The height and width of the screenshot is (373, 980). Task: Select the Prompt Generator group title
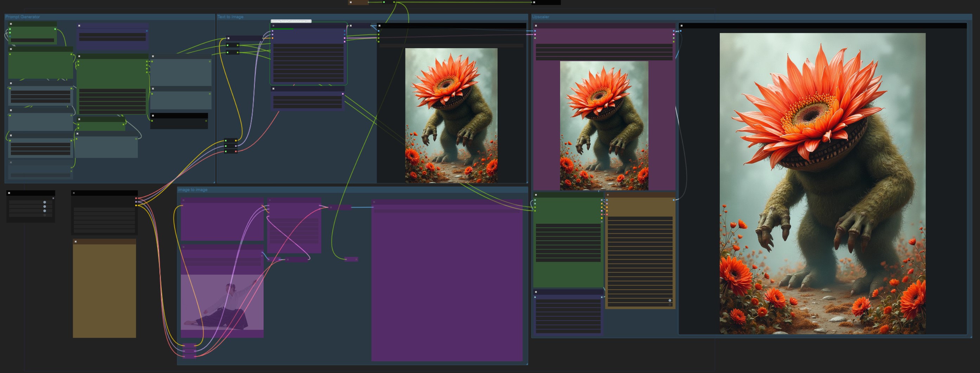click(23, 17)
